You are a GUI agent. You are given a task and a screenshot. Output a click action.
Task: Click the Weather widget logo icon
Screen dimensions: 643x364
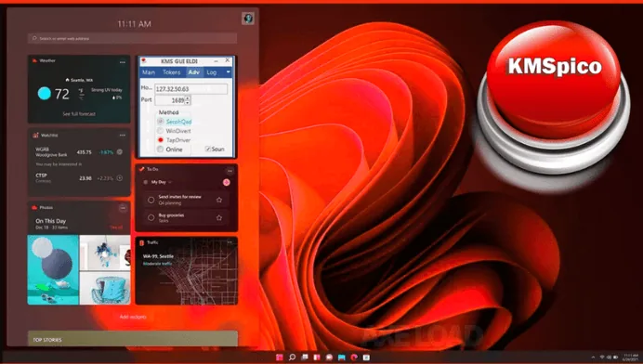pos(35,60)
